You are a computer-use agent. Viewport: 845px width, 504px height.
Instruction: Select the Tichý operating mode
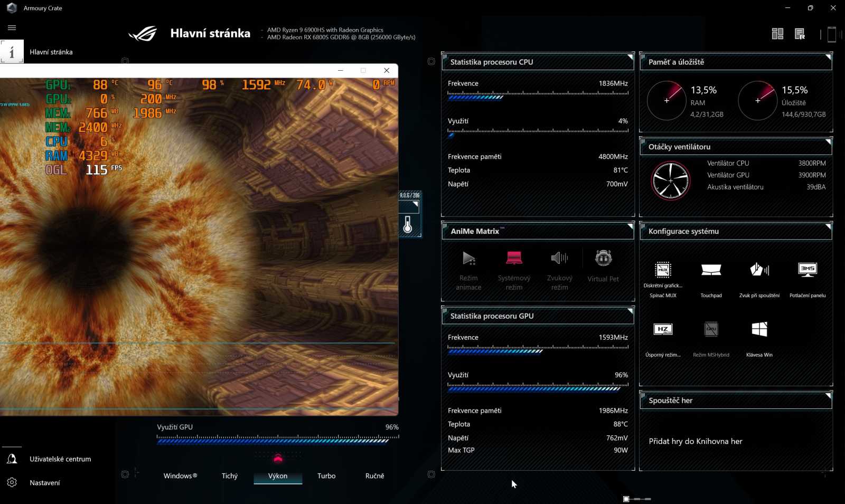point(230,476)
